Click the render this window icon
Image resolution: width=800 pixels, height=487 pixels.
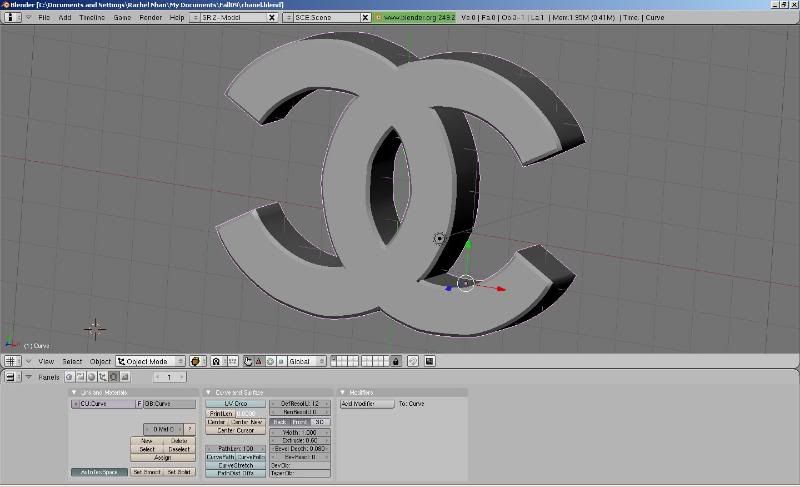(430, 361)
